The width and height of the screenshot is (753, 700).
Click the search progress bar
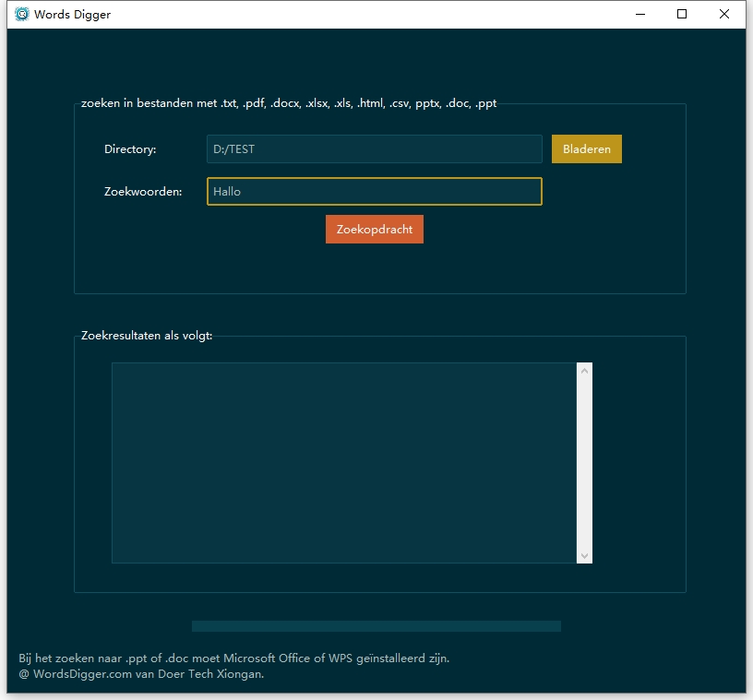[x=376, y=626]
